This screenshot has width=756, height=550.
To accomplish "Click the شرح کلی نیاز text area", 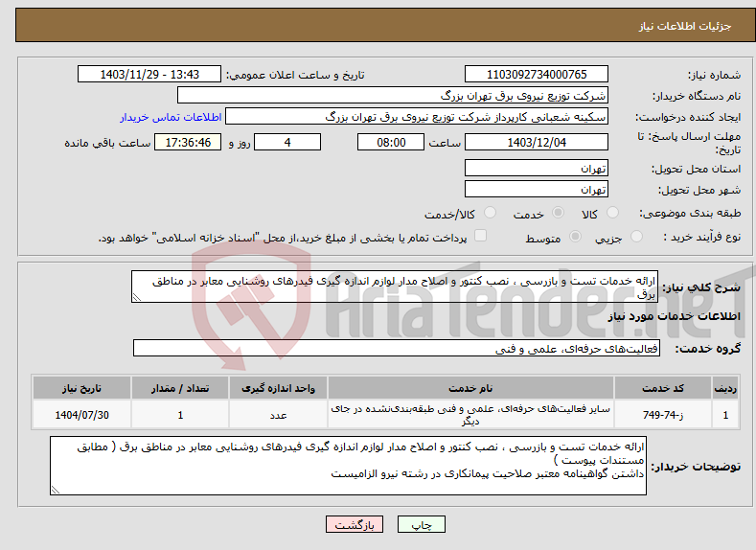I will [x=395, y=286].
